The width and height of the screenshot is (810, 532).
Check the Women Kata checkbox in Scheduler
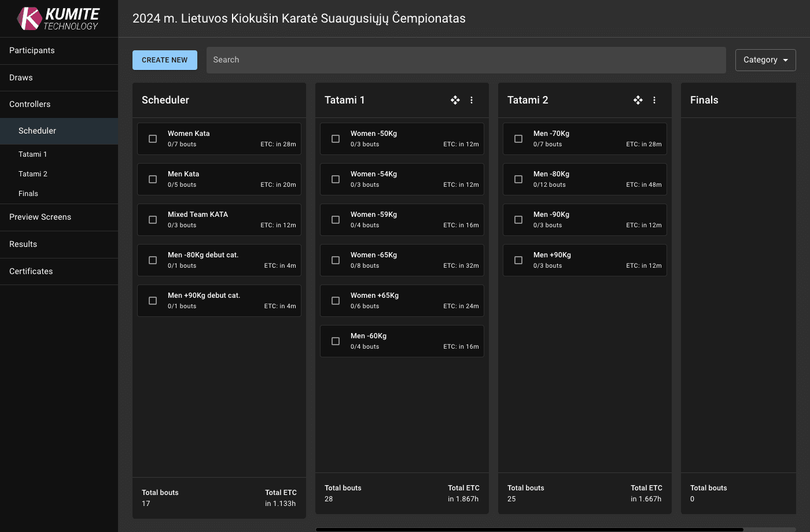(x=152, y=139)
